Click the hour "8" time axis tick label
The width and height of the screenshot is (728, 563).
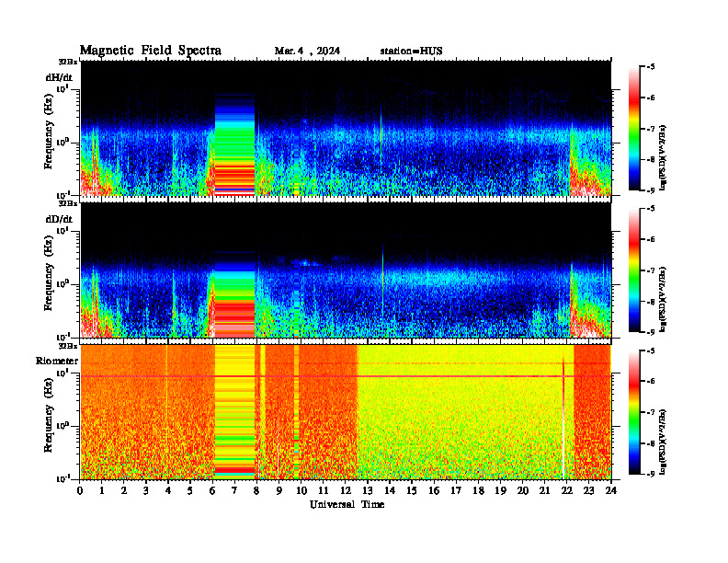click(x=256, y=490)
